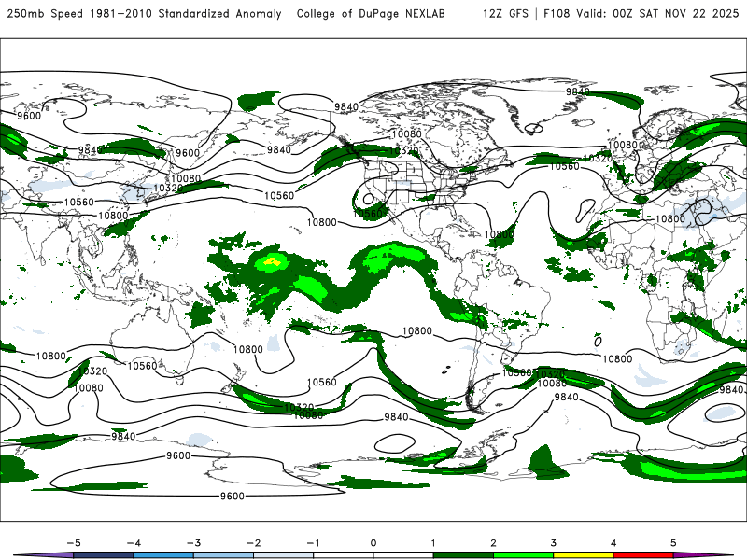Click the blue -4 to -3 colorbar segment

pyautogui.click(x=163, y=555)
